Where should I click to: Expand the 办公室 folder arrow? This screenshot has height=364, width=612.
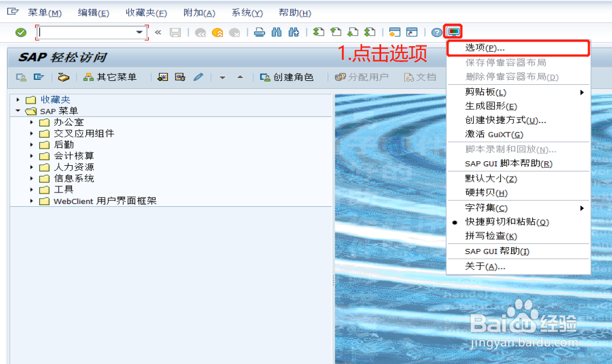(x=31, y=122)
